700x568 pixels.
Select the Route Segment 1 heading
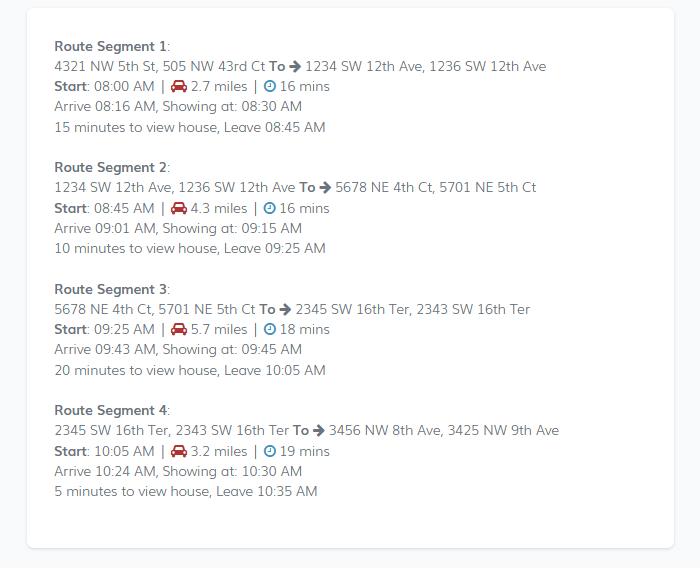click(112, 46)
